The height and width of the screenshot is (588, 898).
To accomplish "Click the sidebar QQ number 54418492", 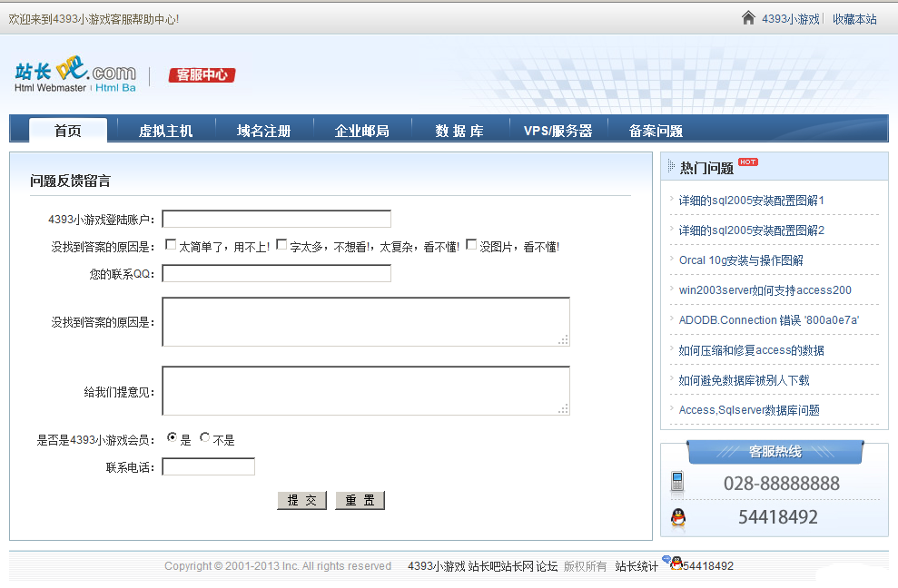I will click(778, 517).
